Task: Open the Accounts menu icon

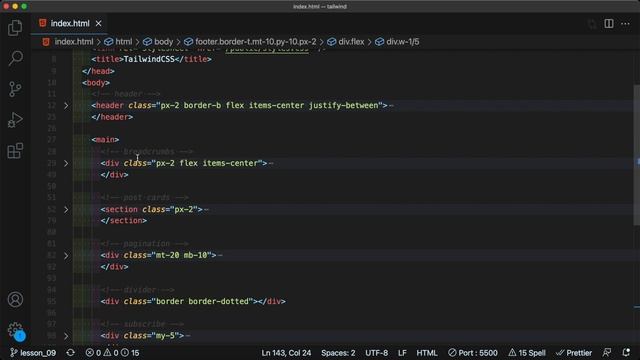Action: coord(15,300)
